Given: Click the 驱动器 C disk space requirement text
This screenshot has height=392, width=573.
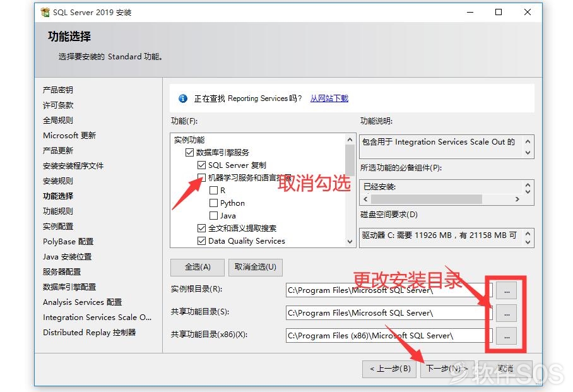Looking at the screenshot, I should pos(439,235).
